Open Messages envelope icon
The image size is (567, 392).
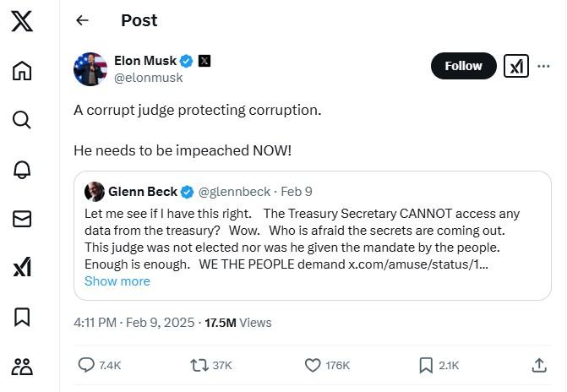click(22, 219)
